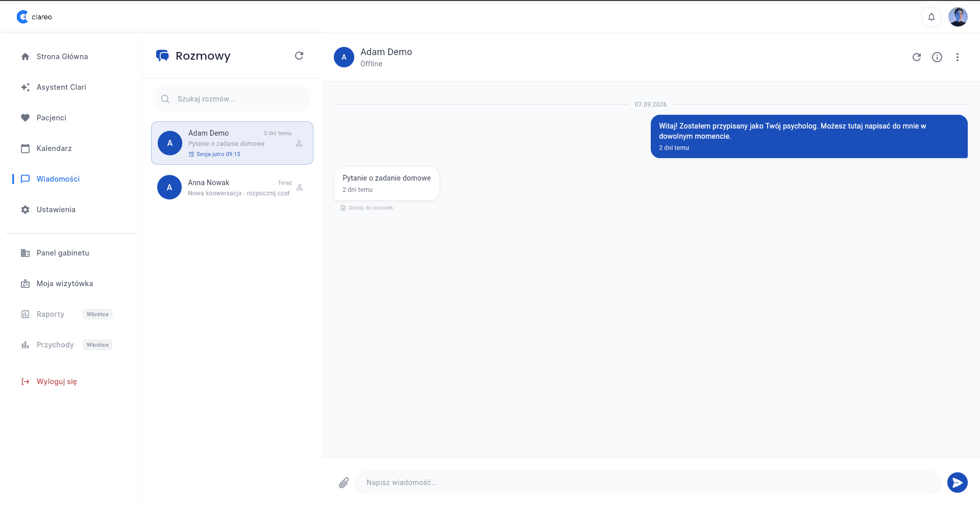This screenshot has width=980, height=507.
Task: Go to Strona Główna
Action: point(62,57)
